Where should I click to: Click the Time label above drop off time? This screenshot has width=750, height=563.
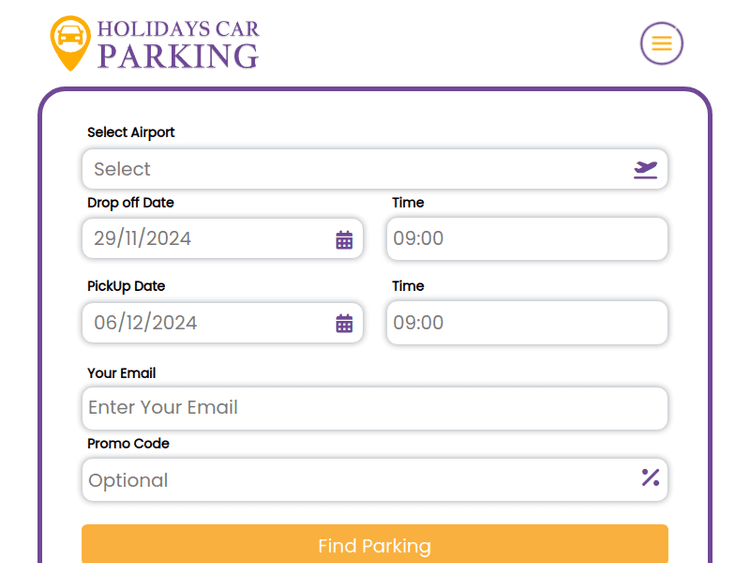408,202
